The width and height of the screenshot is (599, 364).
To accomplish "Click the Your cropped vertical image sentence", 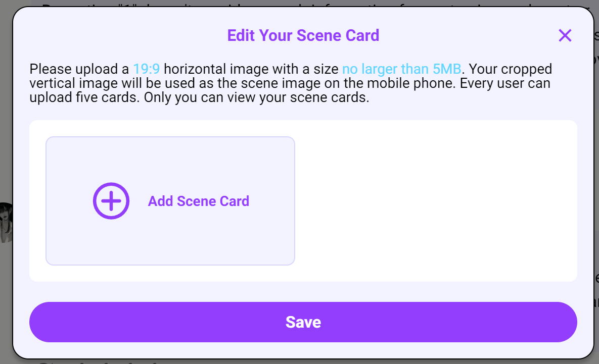I will point(290,76).
